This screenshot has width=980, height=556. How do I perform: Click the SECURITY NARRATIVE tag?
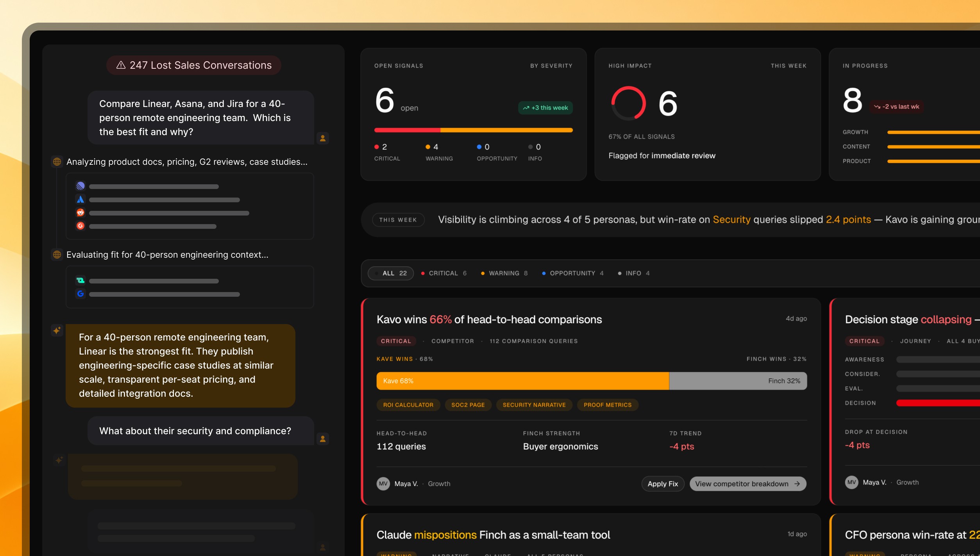(534, 405)
